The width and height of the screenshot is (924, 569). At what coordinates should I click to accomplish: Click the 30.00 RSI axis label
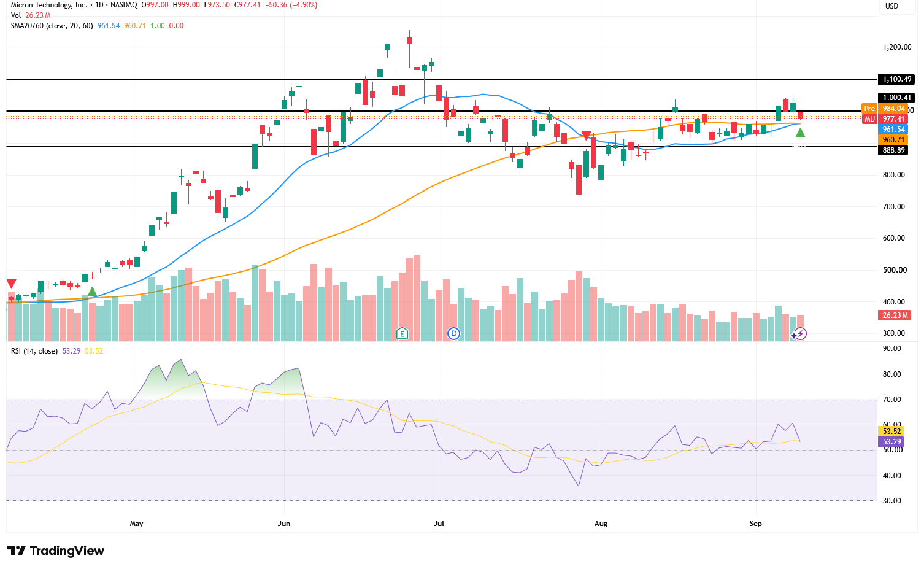[x=891, y=501]
